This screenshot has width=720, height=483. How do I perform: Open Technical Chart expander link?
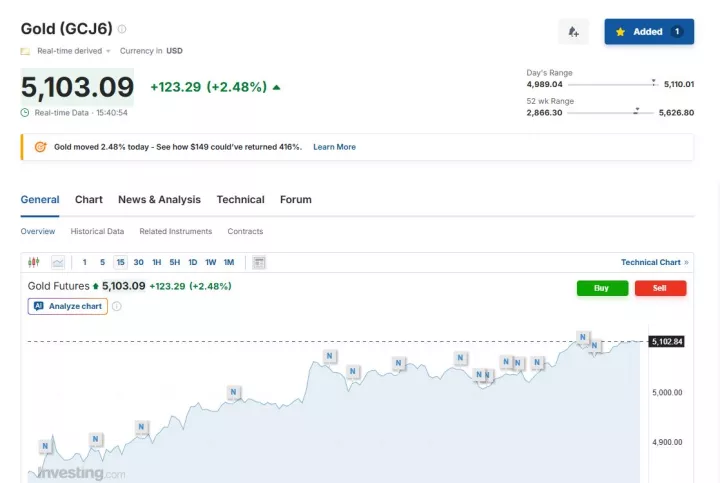click(x=654, y=262)
